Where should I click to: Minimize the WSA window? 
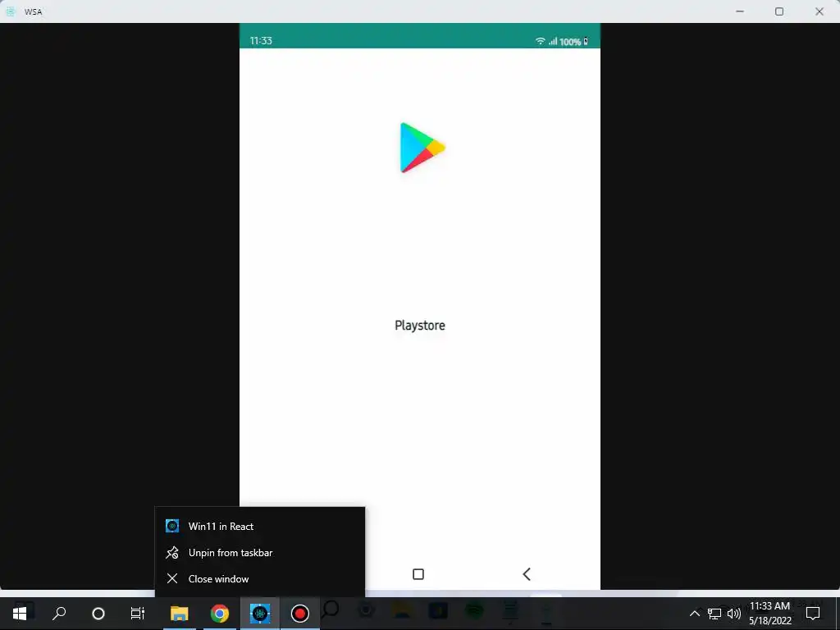740,11
